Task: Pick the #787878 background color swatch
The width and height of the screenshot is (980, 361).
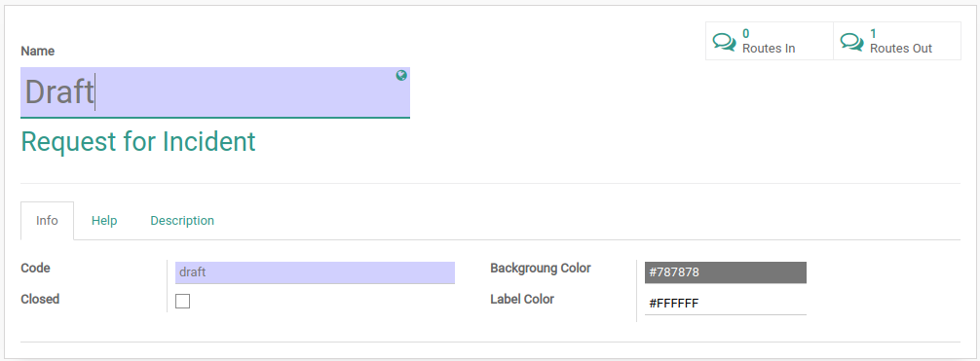Action: (x=726, y=272)
